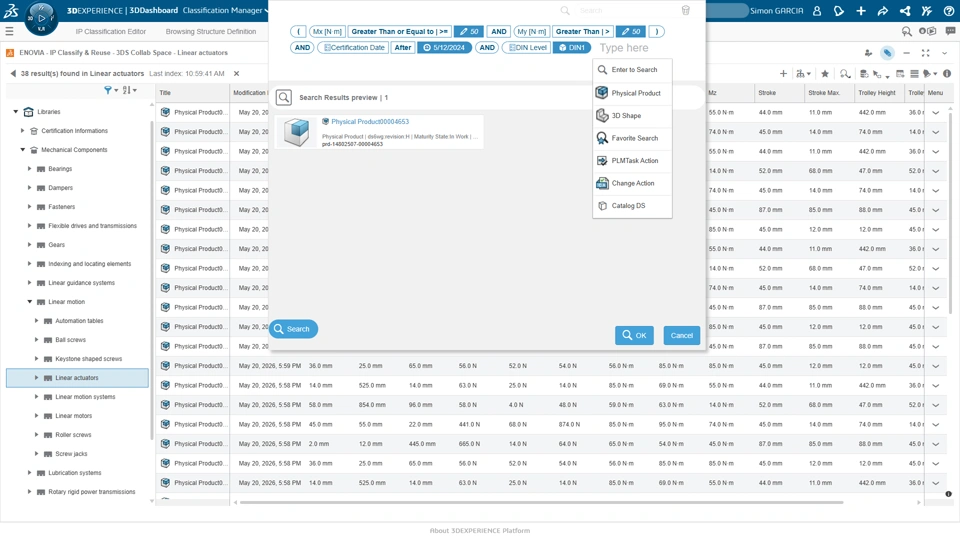
Task: Click the first AND operator chip
Action: [x=499, y=31]
